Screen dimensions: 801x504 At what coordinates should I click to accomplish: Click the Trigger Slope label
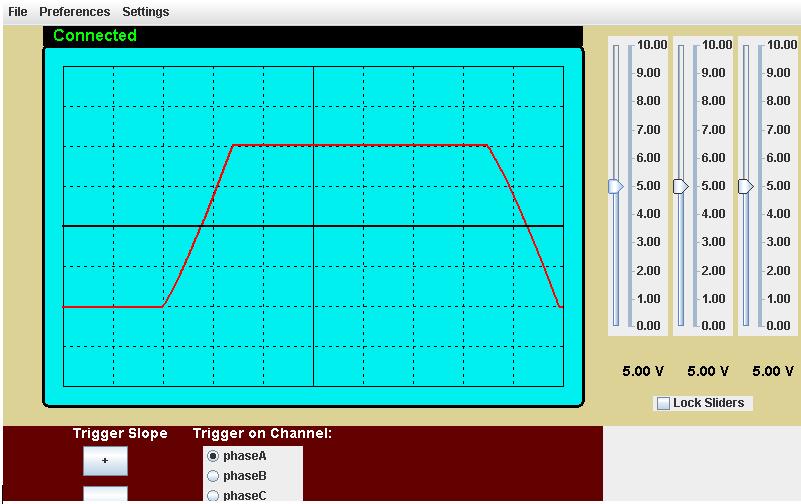point(120,434)
